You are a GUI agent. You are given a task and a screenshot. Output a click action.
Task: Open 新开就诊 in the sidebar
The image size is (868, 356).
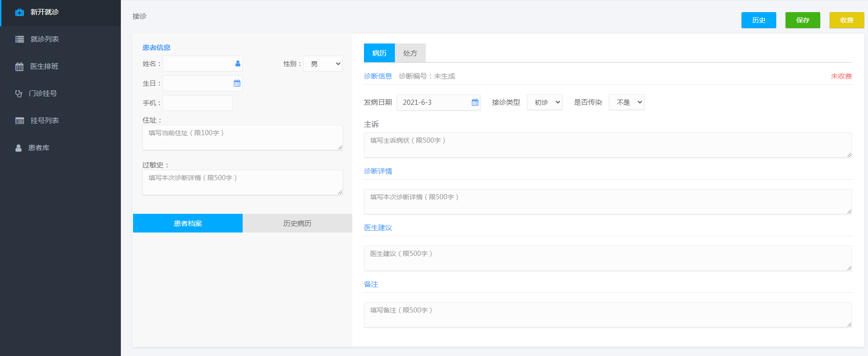click(x=60, y=13)
